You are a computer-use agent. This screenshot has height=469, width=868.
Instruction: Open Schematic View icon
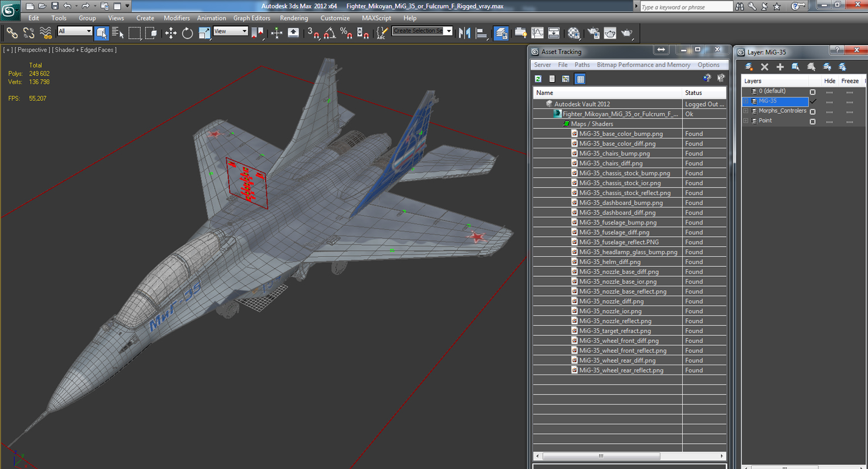point(554,33)
